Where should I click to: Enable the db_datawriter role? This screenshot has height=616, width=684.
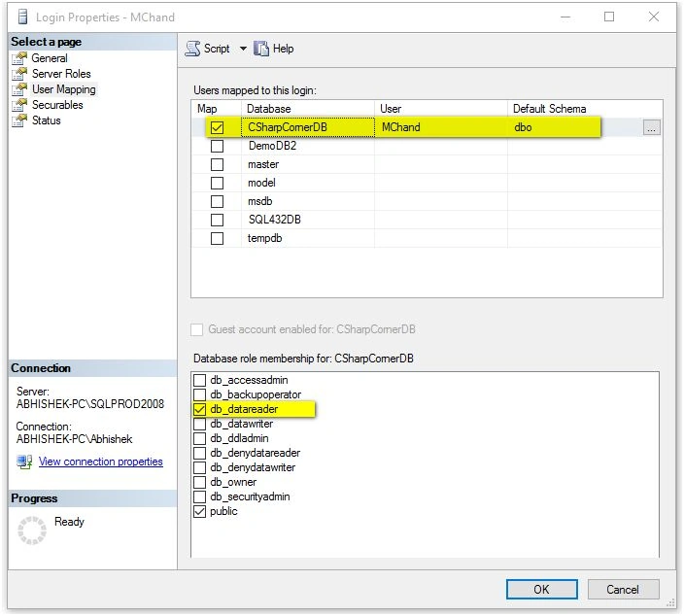coord(199,424)
